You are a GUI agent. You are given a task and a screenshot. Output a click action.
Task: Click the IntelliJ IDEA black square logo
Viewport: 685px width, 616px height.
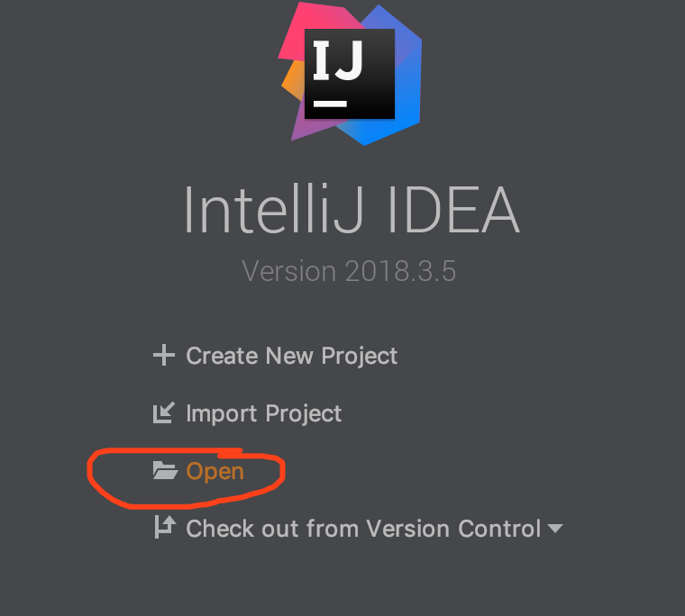point(350,74)
